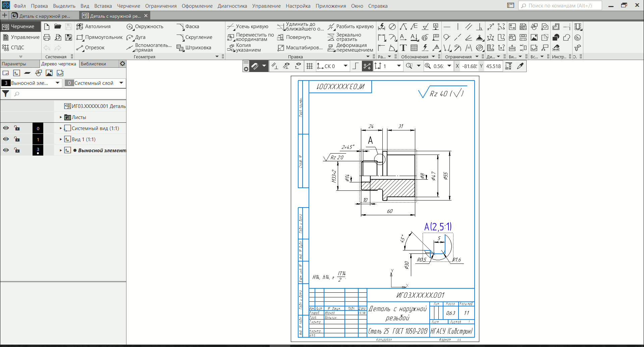Activate the Штриховка hatch tool
This screenshot has width=644, height=347.
(x=194, y=48)
